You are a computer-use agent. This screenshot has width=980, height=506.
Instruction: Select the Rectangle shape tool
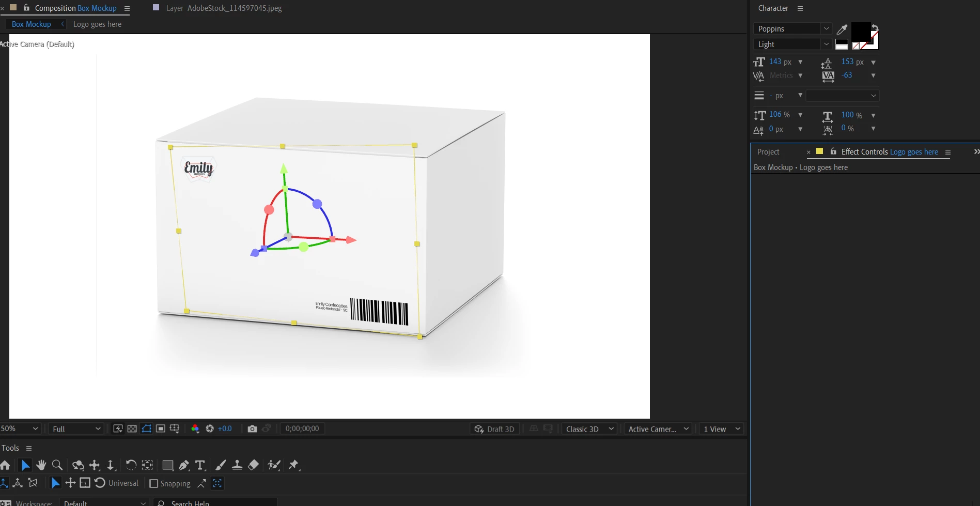point(167,465)
